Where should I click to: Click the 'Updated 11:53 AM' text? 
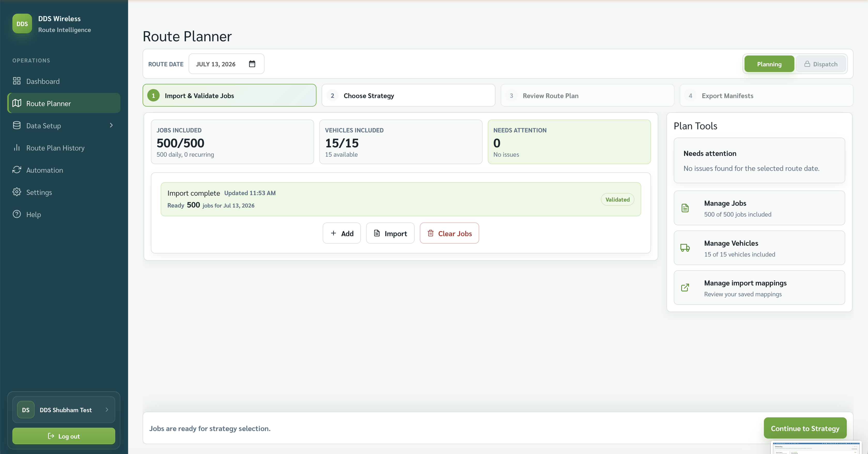click(x=250, y=193)
